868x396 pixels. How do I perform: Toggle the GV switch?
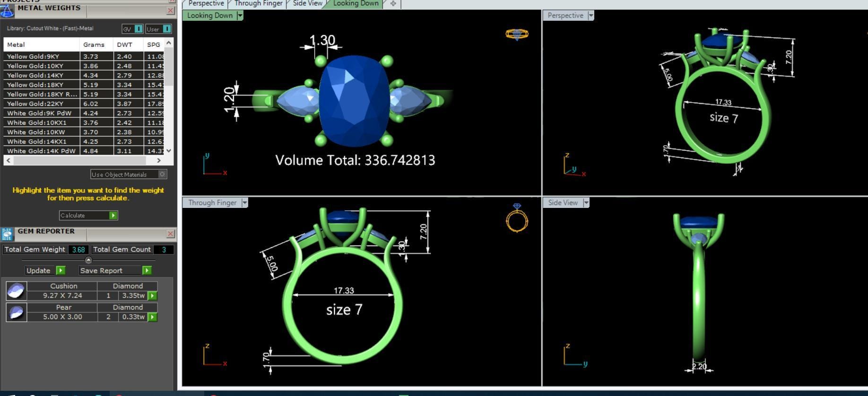click(138, 29)
